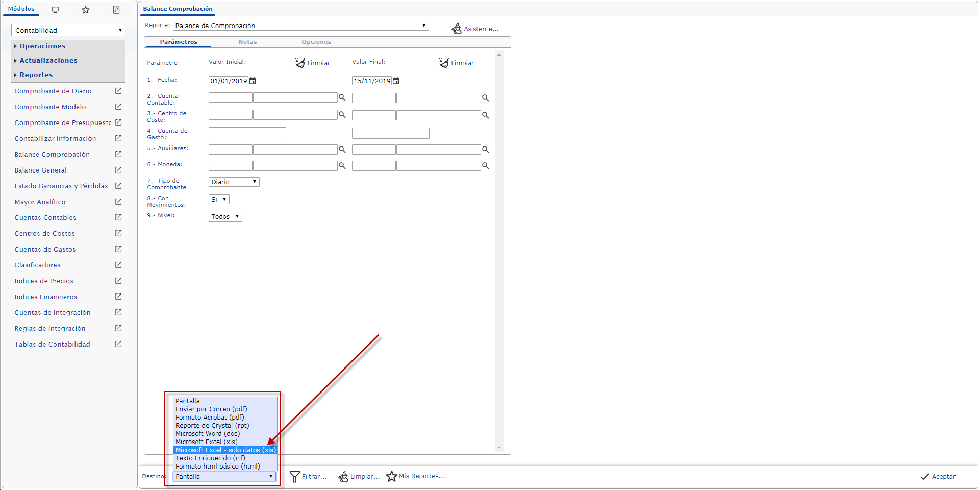Open favorites star icon in sidebar header
The height and width of the screenshot is (490, 980).
pyautogui.click(x=86, y=9)
